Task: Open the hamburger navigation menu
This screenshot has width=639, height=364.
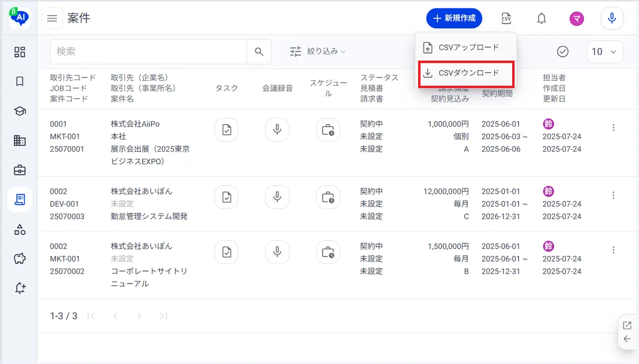Action: [52, 19]
